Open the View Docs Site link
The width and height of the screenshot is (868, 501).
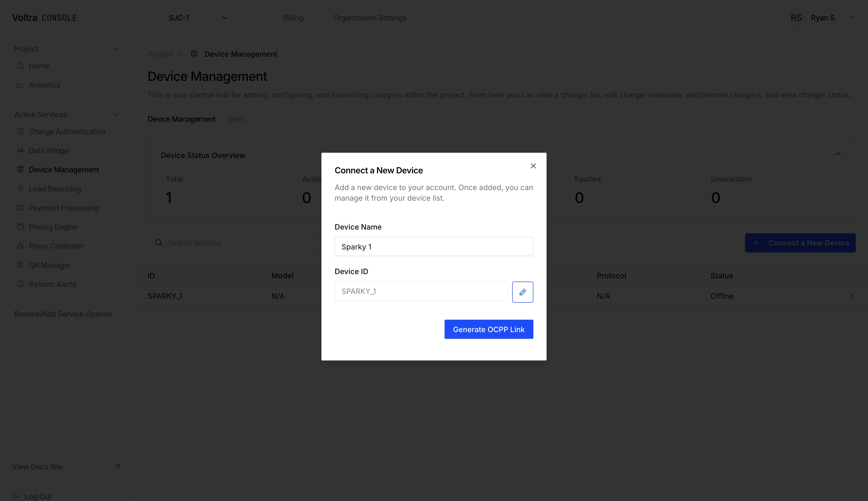tap(37, 467)
